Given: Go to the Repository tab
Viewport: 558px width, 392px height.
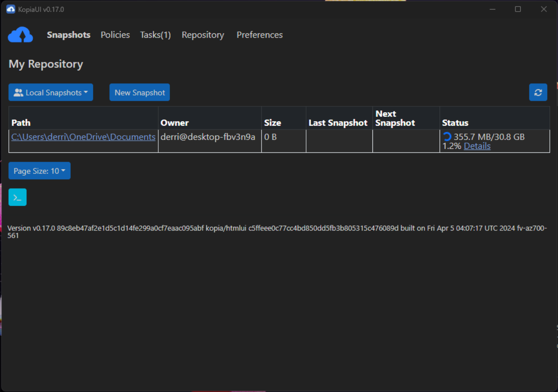Looking at the screenshot, I should [203, 35].
